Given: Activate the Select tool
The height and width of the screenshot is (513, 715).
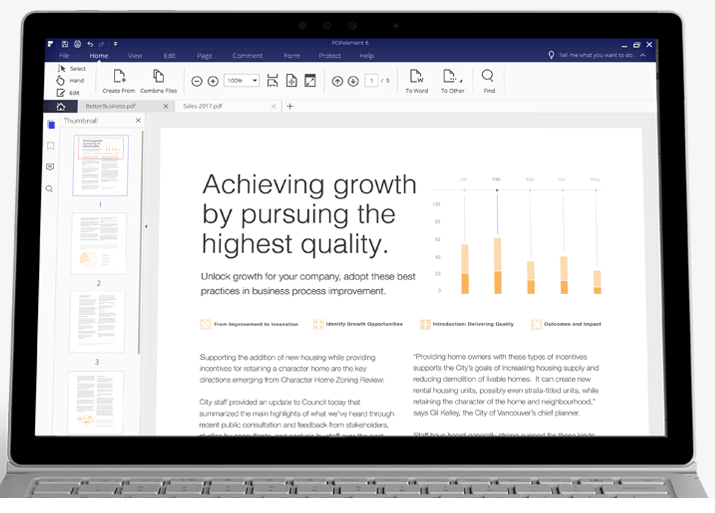Looking at the screenshot, I should pyautogui.click(x=62, y=69).
